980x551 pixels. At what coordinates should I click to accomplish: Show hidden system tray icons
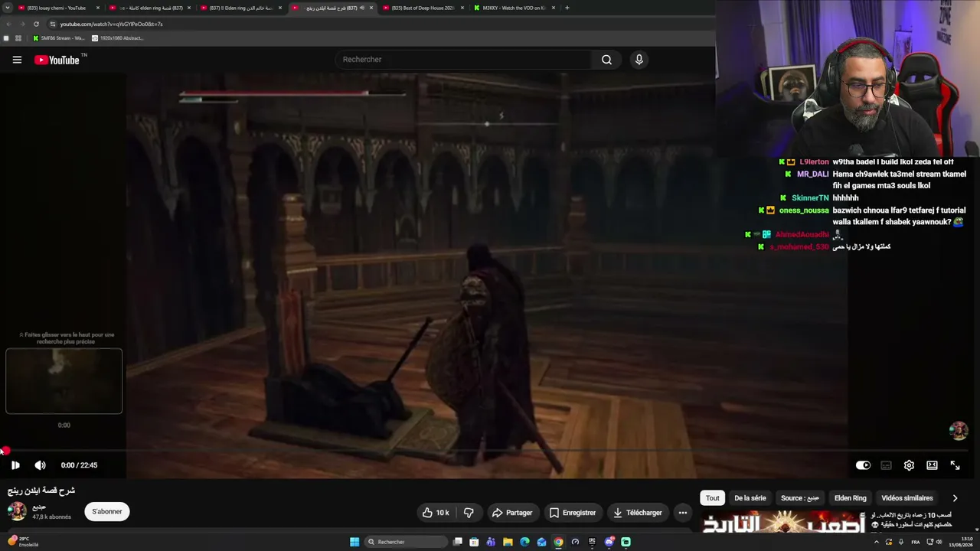[877, 542]
